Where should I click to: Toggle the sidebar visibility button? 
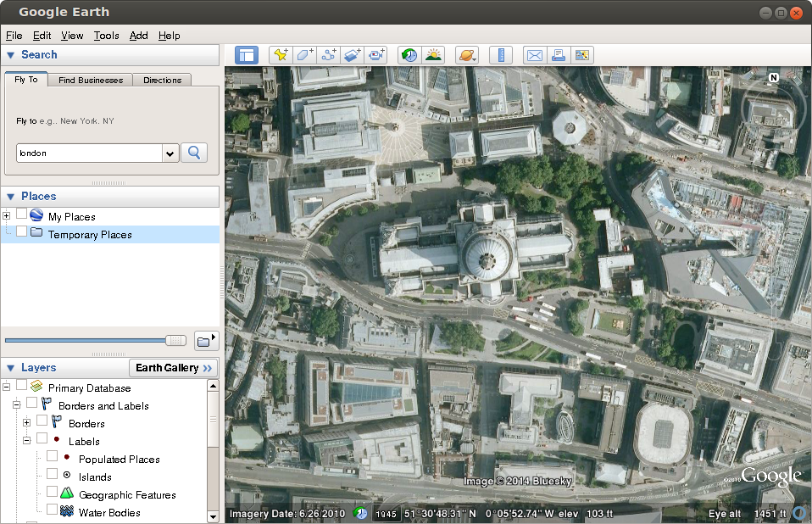pyautogui.click(x=247, y=55)
